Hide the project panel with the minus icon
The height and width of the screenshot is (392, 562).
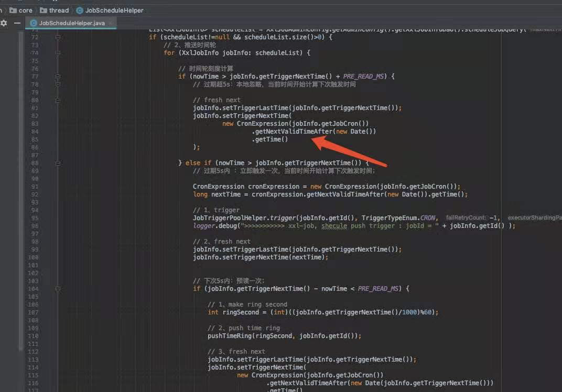pyautogui.click(x=17, y=23)
